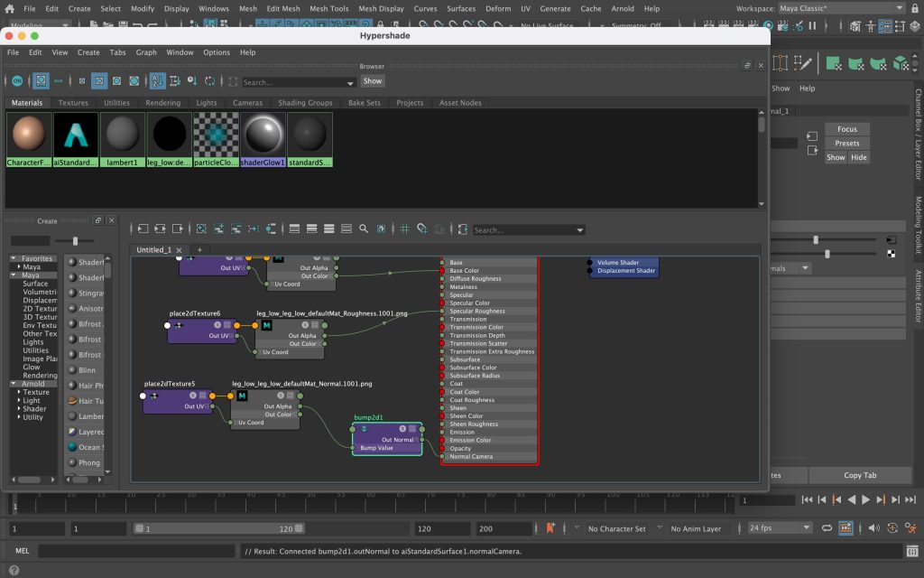
Task: Click the M icon on Normal file node
Action: (x=242, y=396)
